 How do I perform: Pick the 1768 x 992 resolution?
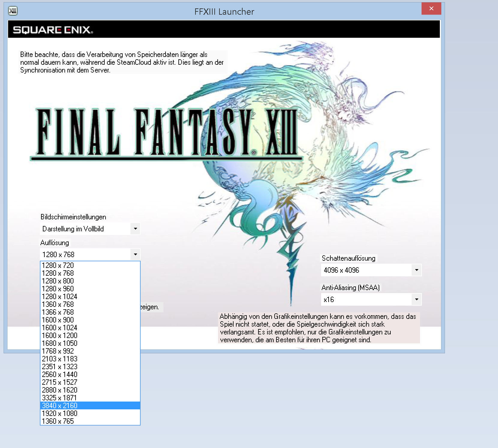point(90,351)
